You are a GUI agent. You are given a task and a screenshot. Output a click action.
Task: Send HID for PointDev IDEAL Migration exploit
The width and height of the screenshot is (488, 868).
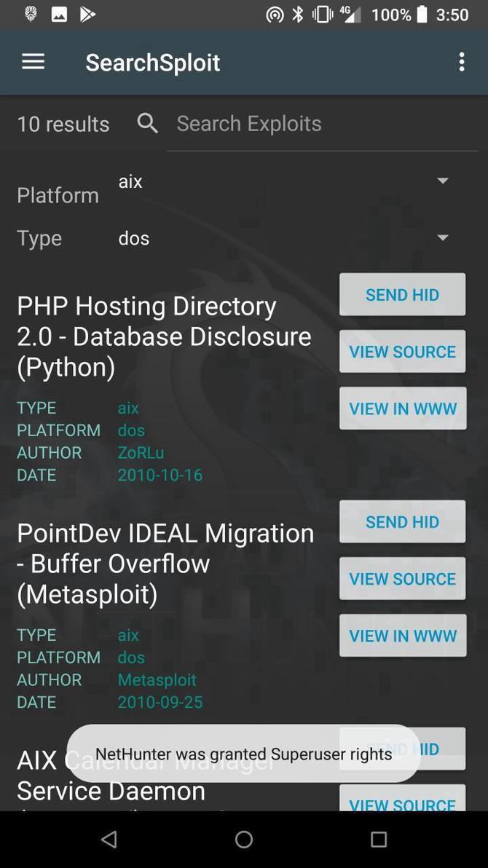coord(401,521)
